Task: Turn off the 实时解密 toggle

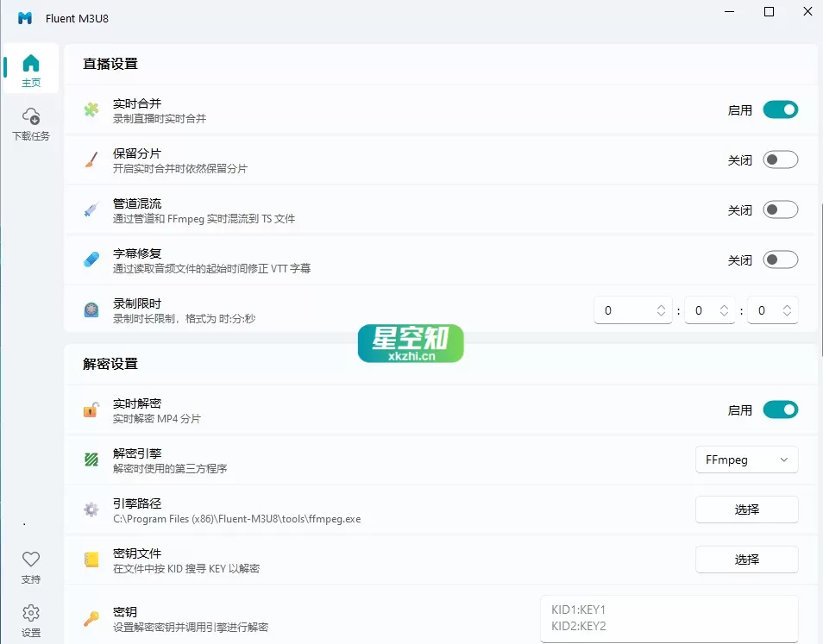Action: pos(780,410)
